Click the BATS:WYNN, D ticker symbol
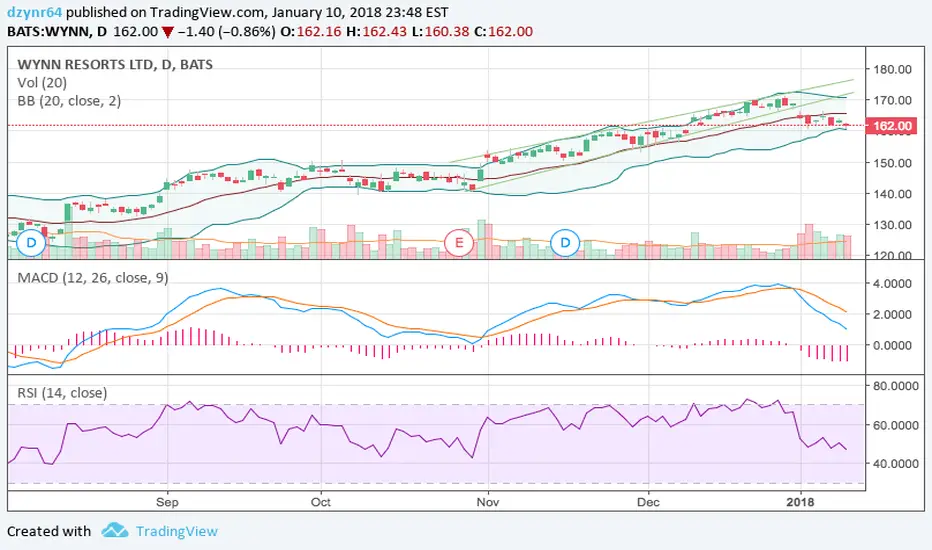Screen dimensions: 932x550 (x=57, y=32)
